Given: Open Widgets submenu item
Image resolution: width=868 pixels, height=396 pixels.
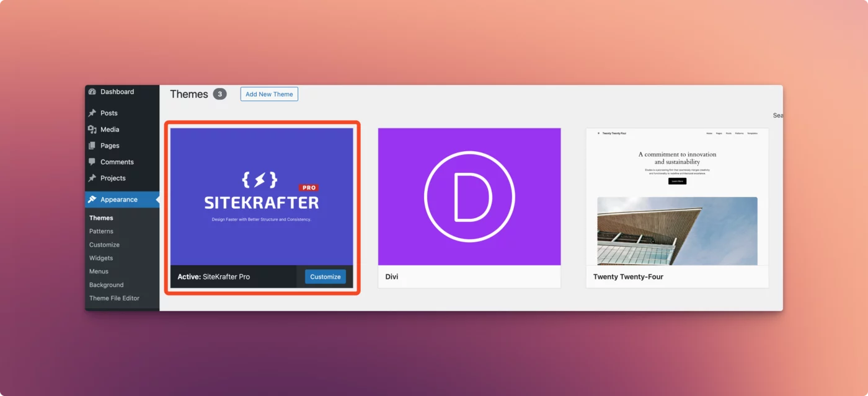Looking at the screenshot, I should 101,258.
